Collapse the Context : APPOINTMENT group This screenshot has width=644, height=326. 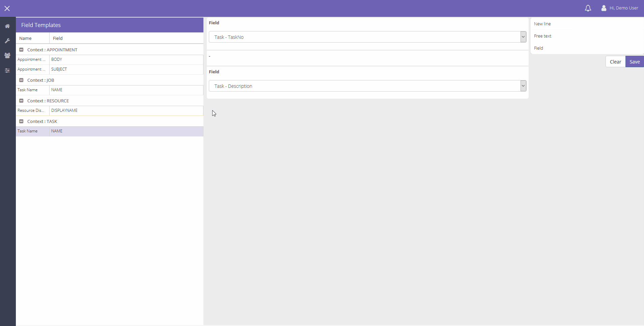(21, 50)
